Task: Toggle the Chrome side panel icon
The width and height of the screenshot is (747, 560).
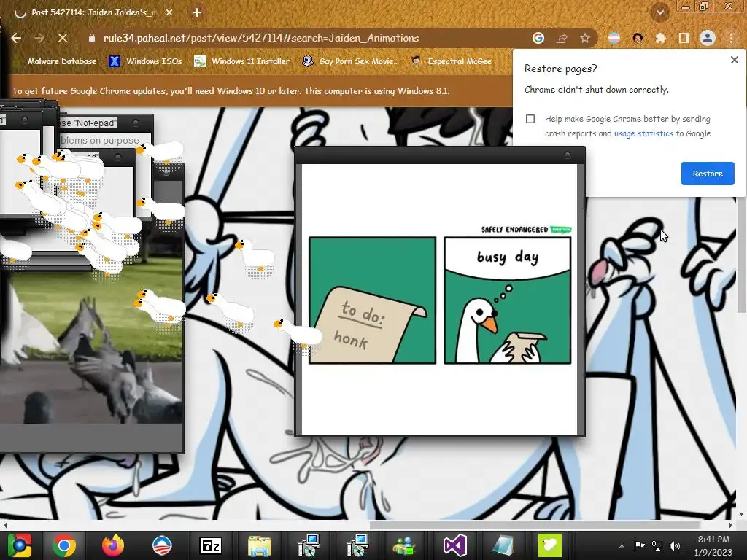Action: pos(684,38)
